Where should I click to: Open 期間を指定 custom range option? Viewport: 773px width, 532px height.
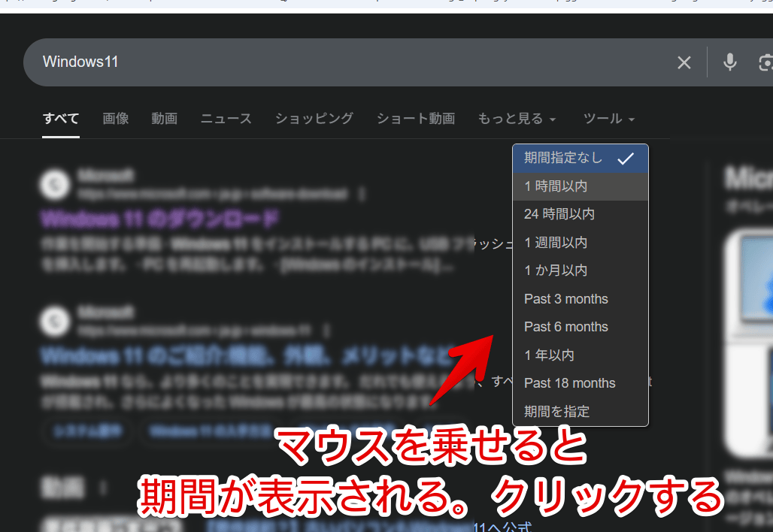pyautogui.click(x=581, y=411)
